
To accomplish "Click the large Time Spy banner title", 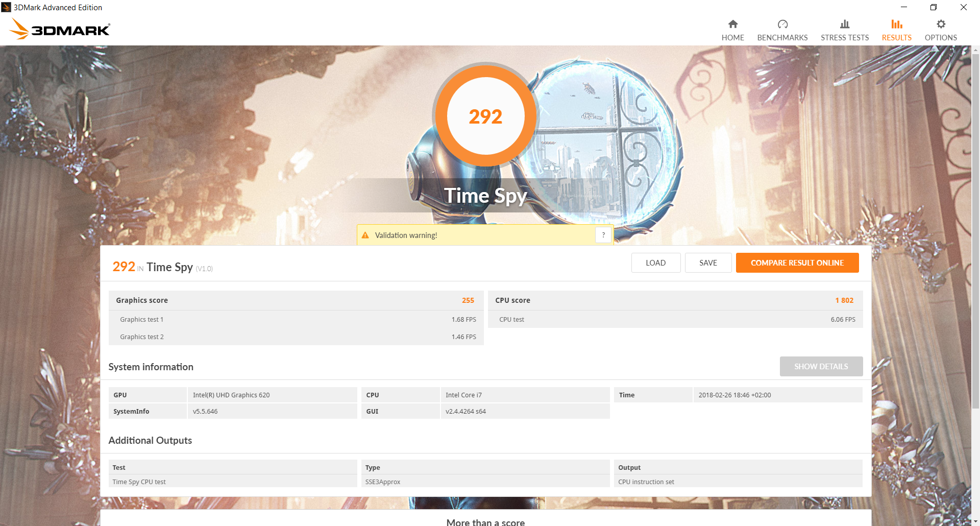I will coord(485,196).
